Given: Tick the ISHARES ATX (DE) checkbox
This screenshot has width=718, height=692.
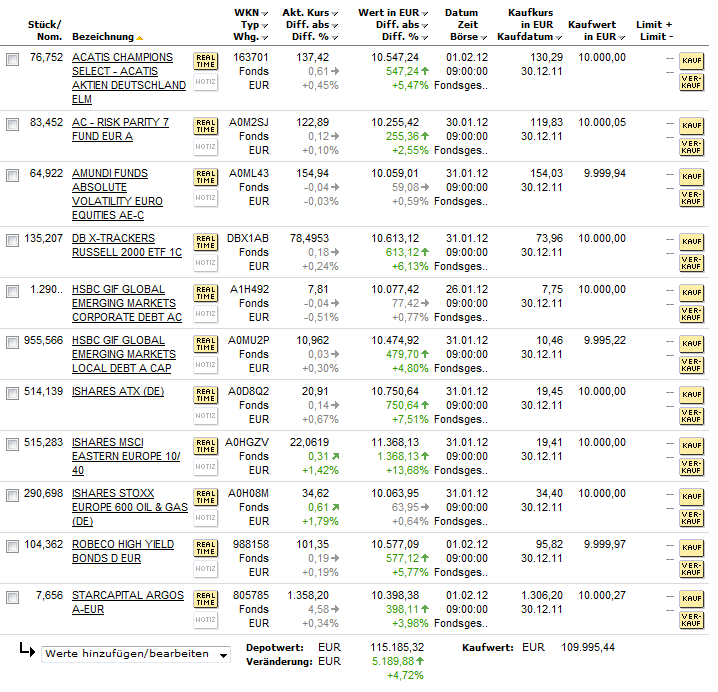Looking at the screenshot, I should (12, 393).
